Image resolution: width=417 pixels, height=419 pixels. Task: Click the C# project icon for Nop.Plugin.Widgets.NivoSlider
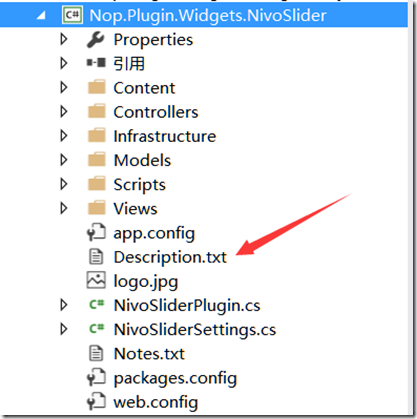(x=72, y=15)
